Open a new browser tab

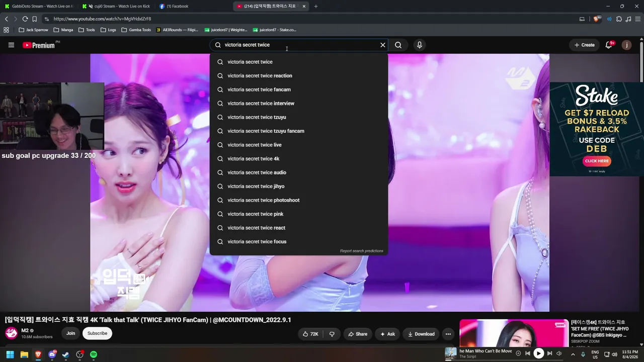tap(316, 6)
